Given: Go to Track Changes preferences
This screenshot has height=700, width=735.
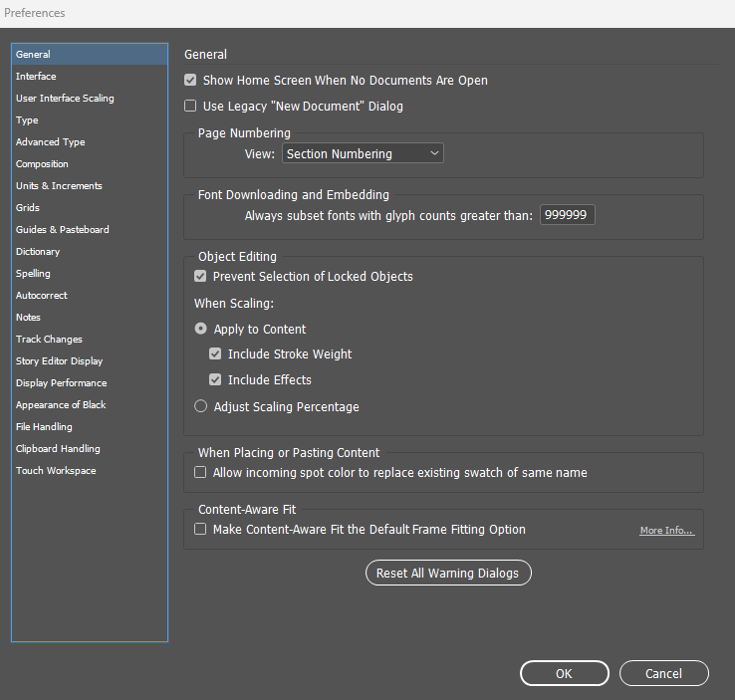Looking at the screenshot, I should click(x=90, y=340).
